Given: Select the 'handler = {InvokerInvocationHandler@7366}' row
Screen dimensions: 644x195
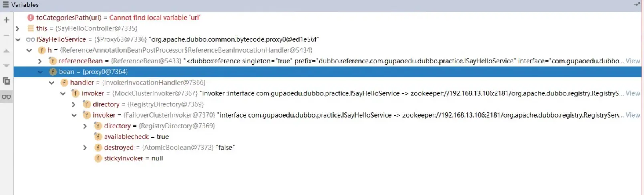Looking at the screenshot, I should [327, 83].
